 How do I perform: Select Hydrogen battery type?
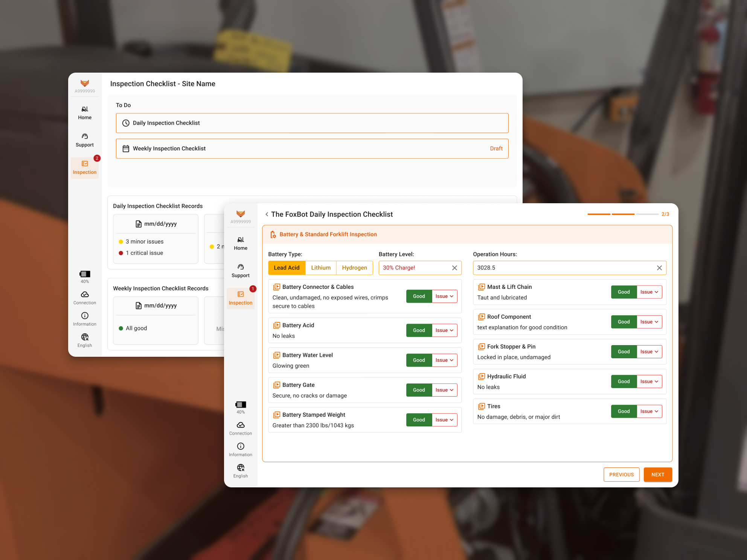(x=354, y=268)
